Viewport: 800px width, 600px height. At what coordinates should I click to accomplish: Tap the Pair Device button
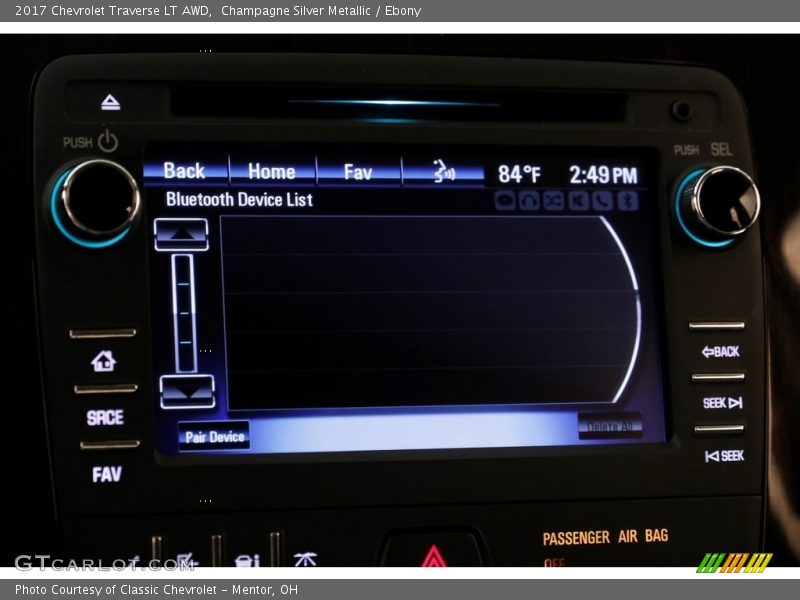(214, 436)
